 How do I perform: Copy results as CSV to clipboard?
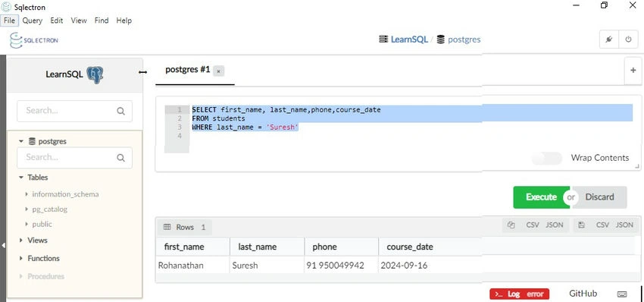click(533, 225)
